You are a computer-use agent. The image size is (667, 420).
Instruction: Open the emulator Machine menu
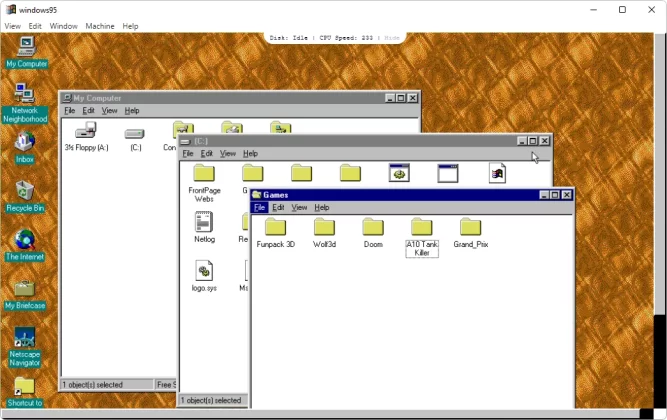[x=100, y=26]
